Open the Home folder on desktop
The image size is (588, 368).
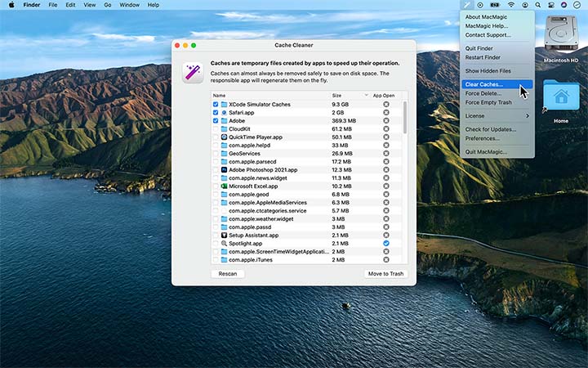[560, 97]
